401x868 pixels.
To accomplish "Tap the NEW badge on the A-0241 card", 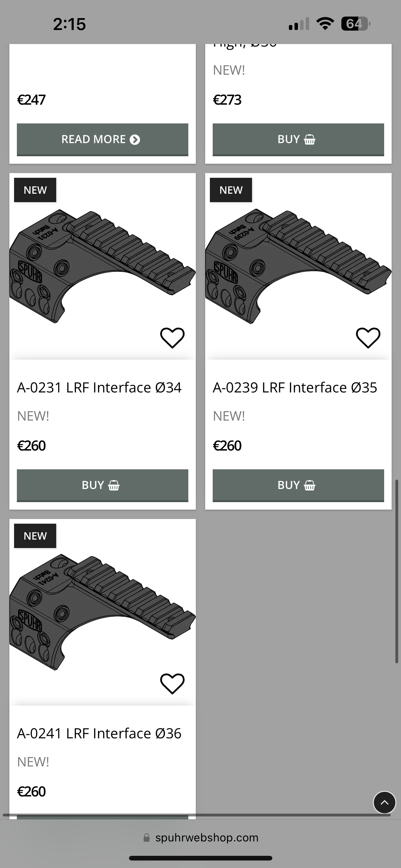I will tap(35, 536).
